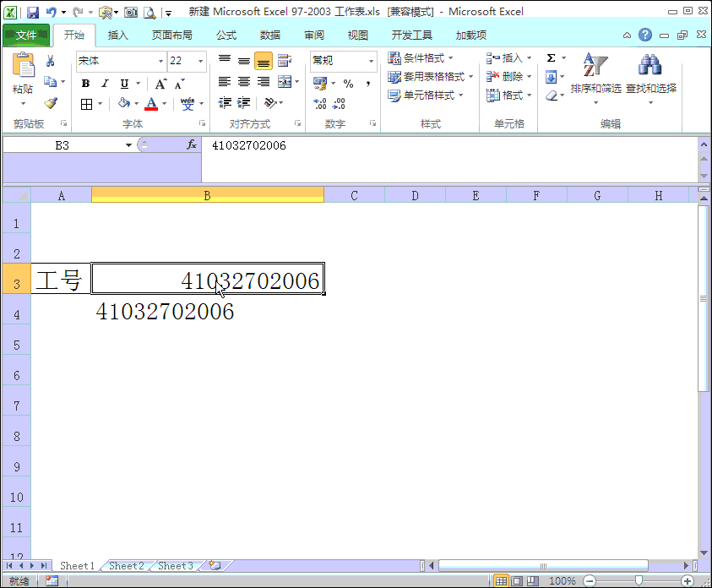The width and height of the screenshot is (712, 588).
Task: Switch to 数据 tab
Action: pos(270,35)
